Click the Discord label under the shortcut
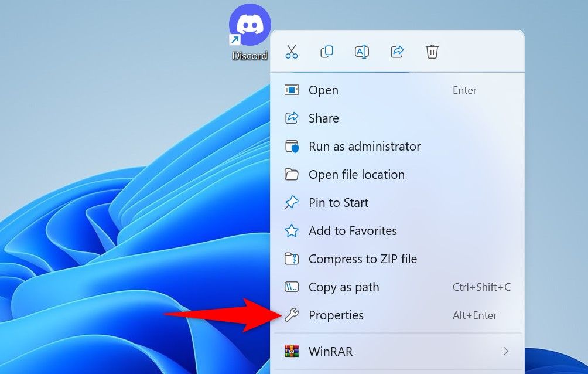The height and width of the screenshot is (374, 588). click(x=249, y=56)
